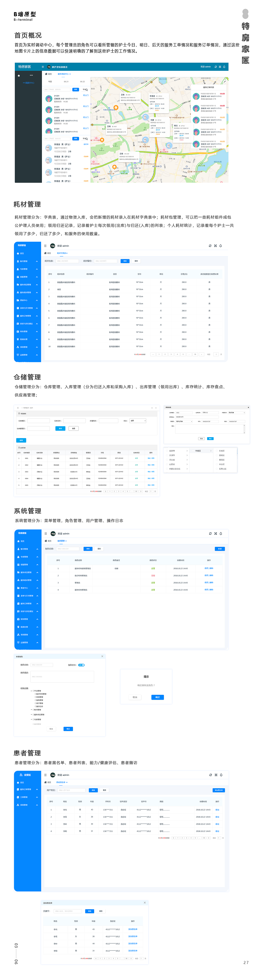
Task: Click the home icon in the dashboard's dark sidebar
Action: (x=19, y=76)
